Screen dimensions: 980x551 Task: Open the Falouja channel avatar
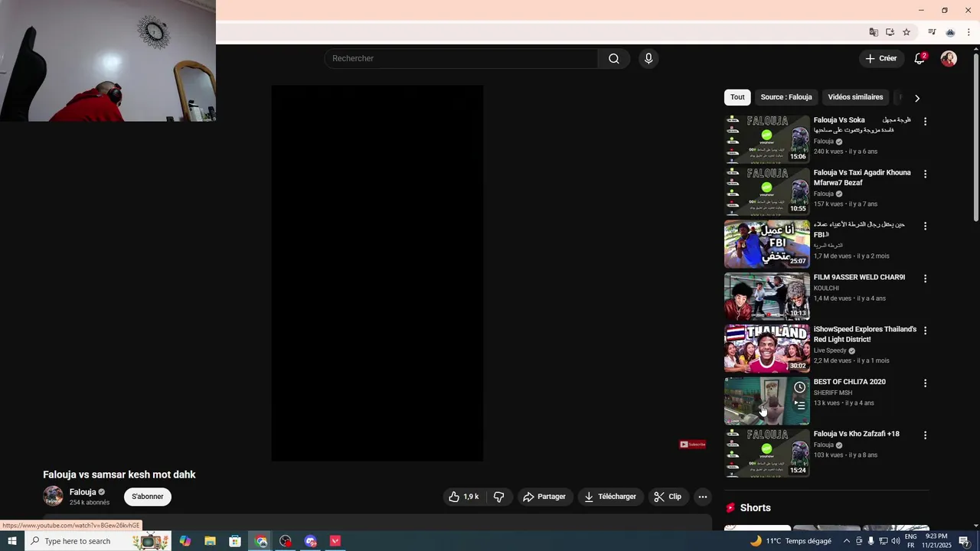53,496
